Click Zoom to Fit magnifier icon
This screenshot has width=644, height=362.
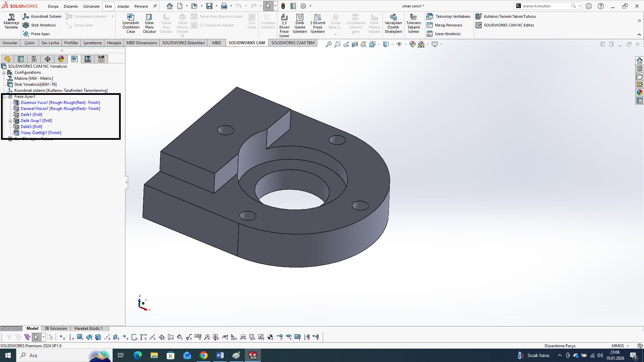tap(329, 44)
